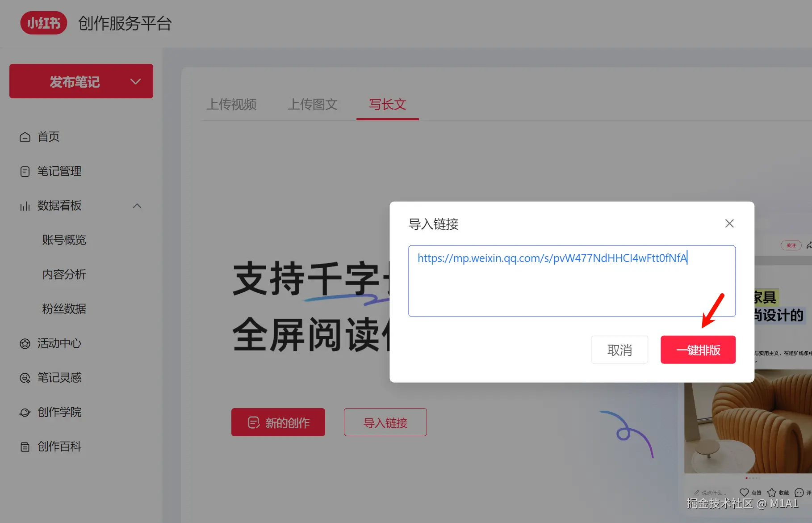The image size is (812, 523).
Task: Click inside the link URL input field
Action: pos(572,281)
